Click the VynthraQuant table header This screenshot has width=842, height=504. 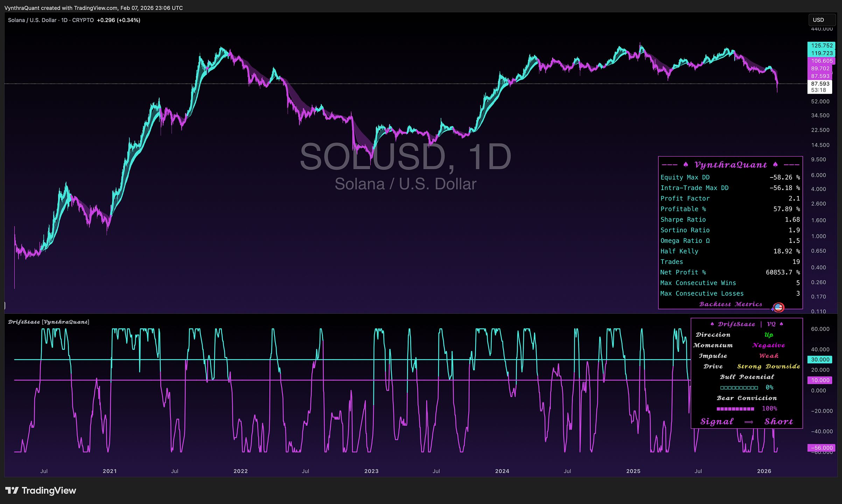(730, 165)
